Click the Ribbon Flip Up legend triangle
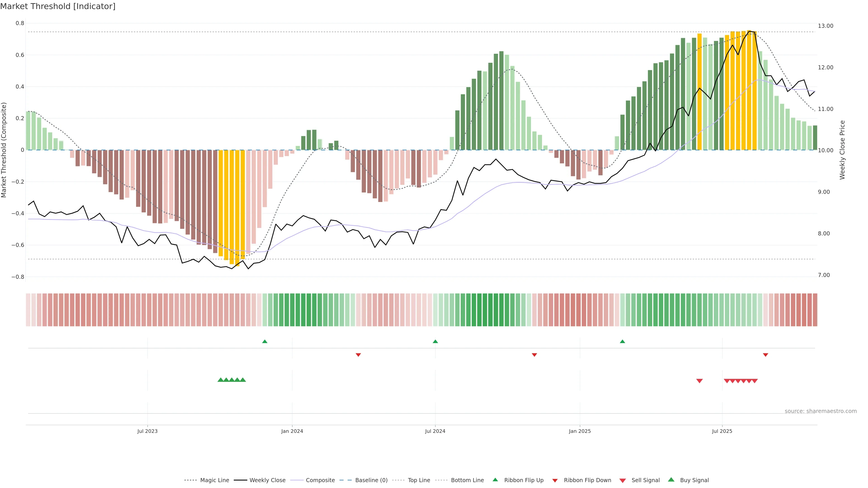This screenshot has width=868, height=488. coord(495,480)
